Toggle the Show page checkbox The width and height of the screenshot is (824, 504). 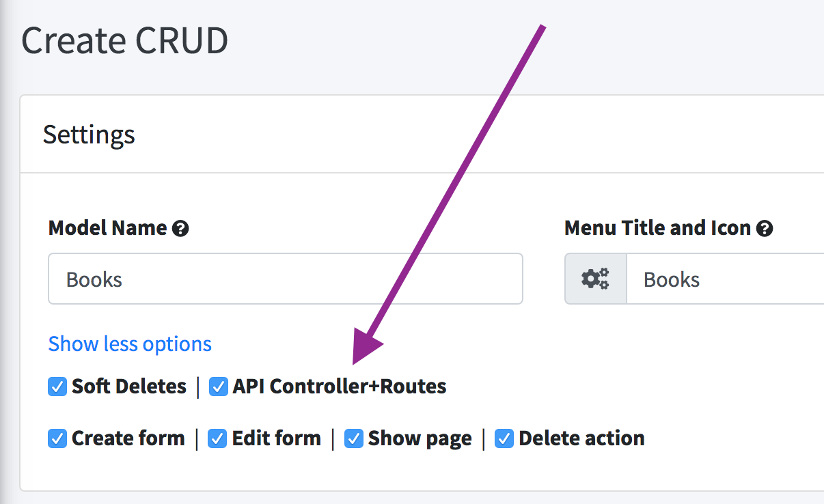click(x=353, y=438)
